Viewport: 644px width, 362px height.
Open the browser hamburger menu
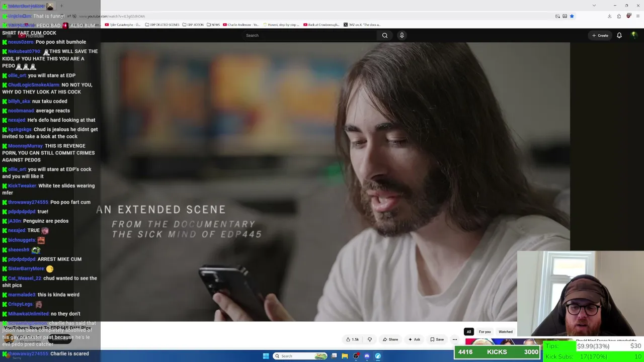pyautogui.click(x=638, y=16)
